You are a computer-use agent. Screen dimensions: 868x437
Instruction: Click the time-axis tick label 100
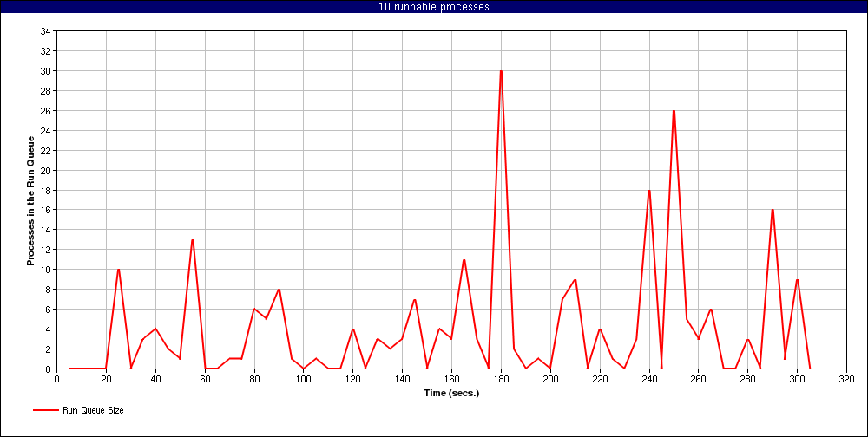[303, 379]
